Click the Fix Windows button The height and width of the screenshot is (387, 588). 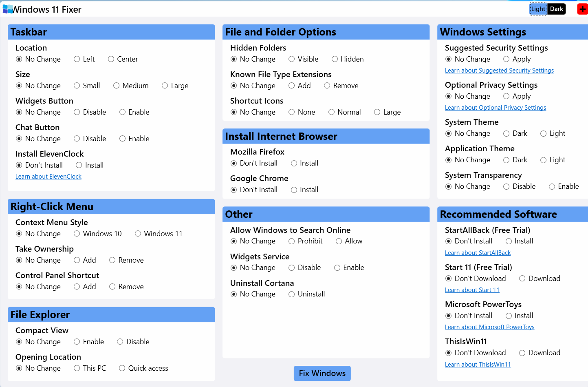tap(322, 373)
